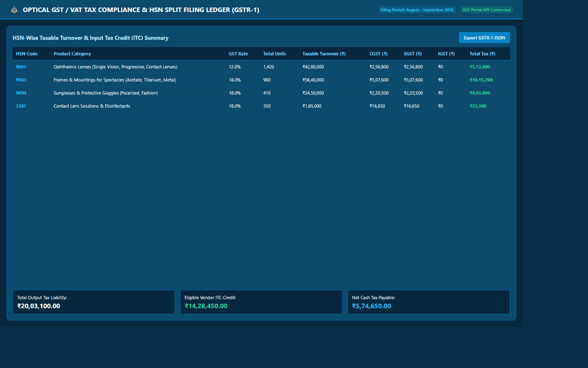588x368 pixels.
Task: Open HSN code 9004 link
Action: [21, 93]
